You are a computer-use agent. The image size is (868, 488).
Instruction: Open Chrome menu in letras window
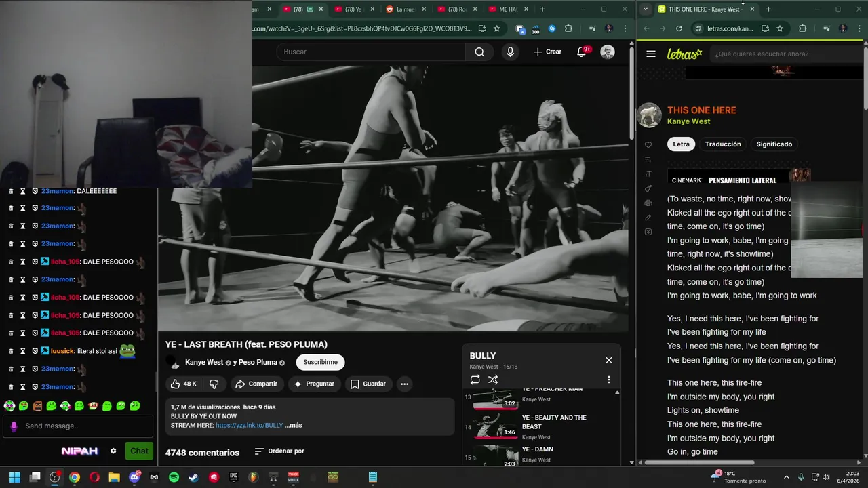(859, 28)
